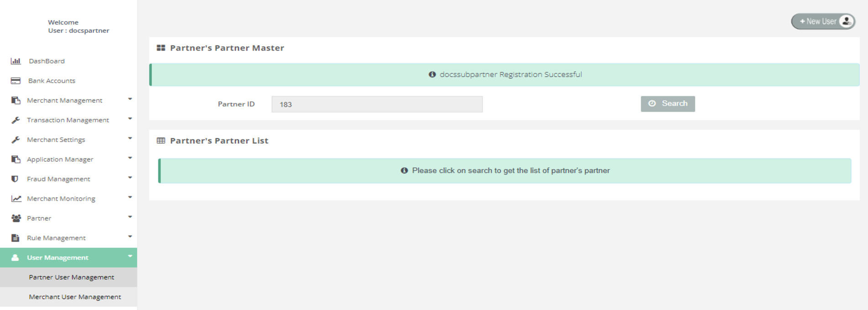Click the Application Manager copy icon
Image resolution: width=868 pixels, height=310 pixels.
(16, 159)
